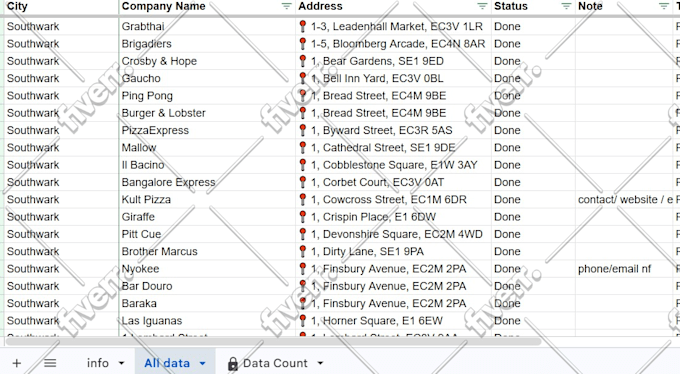Click map pin beside Corbet Court address
This screenshot has height=374, width=680.
pos(303,182)
